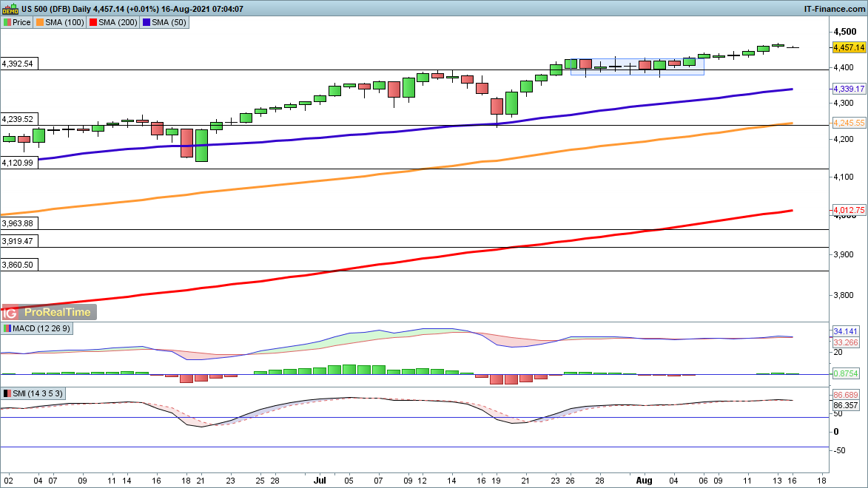The height and width of the screenshot is (488, 868).
Task: Click the Price legend color icon
Action: click(7, 23)
